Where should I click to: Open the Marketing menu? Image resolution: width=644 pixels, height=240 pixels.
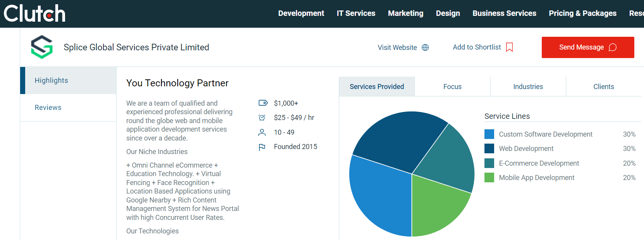pyautogui.click(x=405, y=14)
